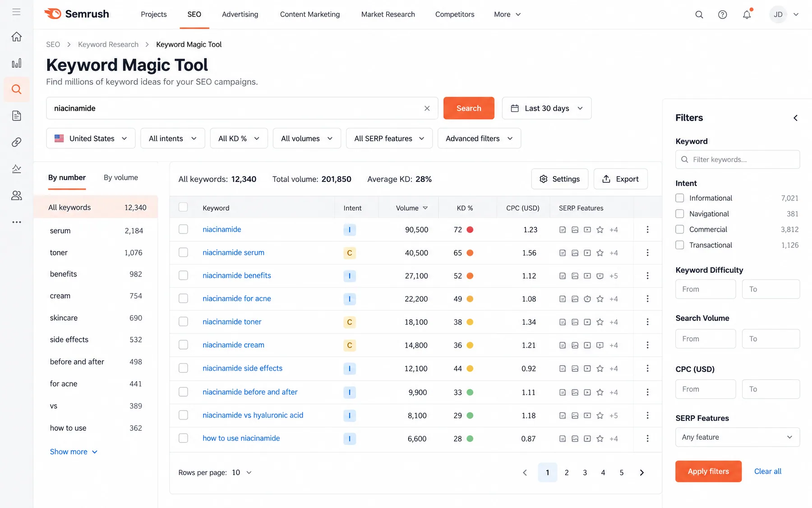This screenshot has width=812, height=508.
Task: Click Clear all link
Action: (x=768, y=471)
